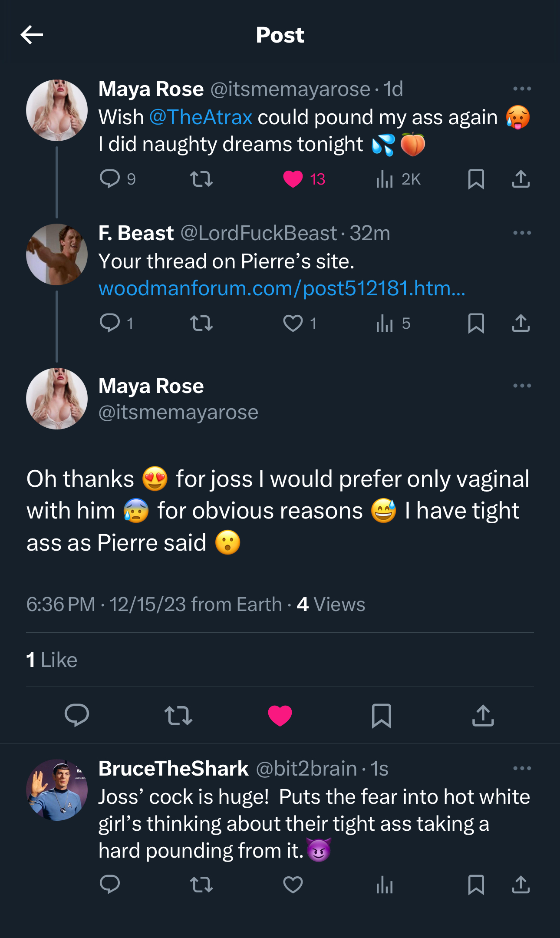View who liked the main post
Viewport: 560px width, 938px height.
(x=52, y=660)
